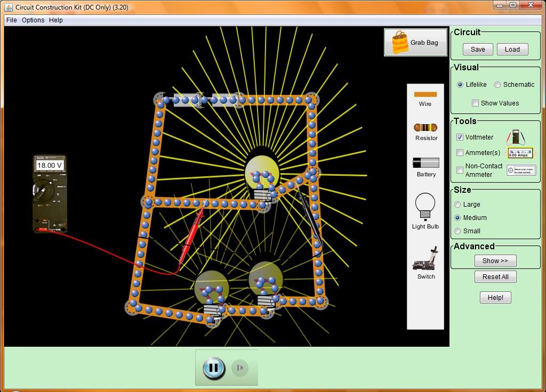Click the top-left wire junction of circuit
The width and height of the screenshot is (546, 392).
[160, 100]
